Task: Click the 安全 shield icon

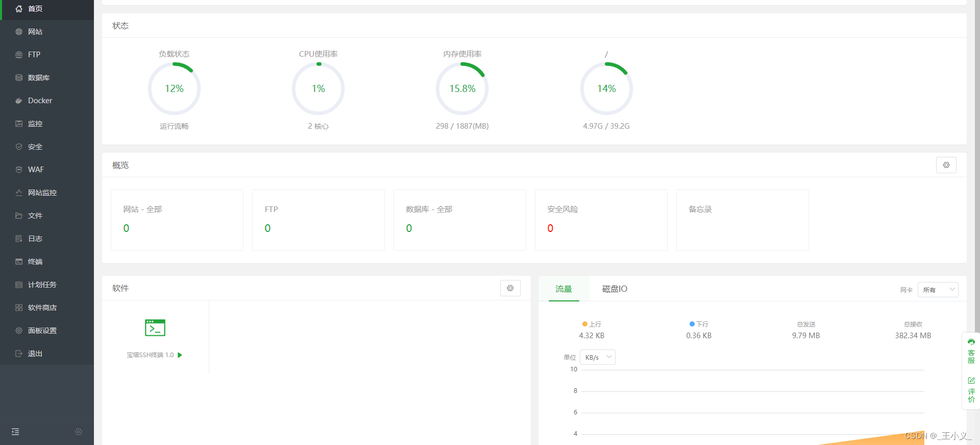Action: click(x=19, y=147)
